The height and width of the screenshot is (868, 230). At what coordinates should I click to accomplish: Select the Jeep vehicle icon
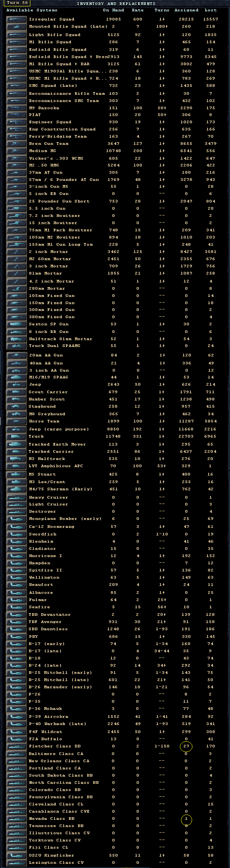click(17, 385)
